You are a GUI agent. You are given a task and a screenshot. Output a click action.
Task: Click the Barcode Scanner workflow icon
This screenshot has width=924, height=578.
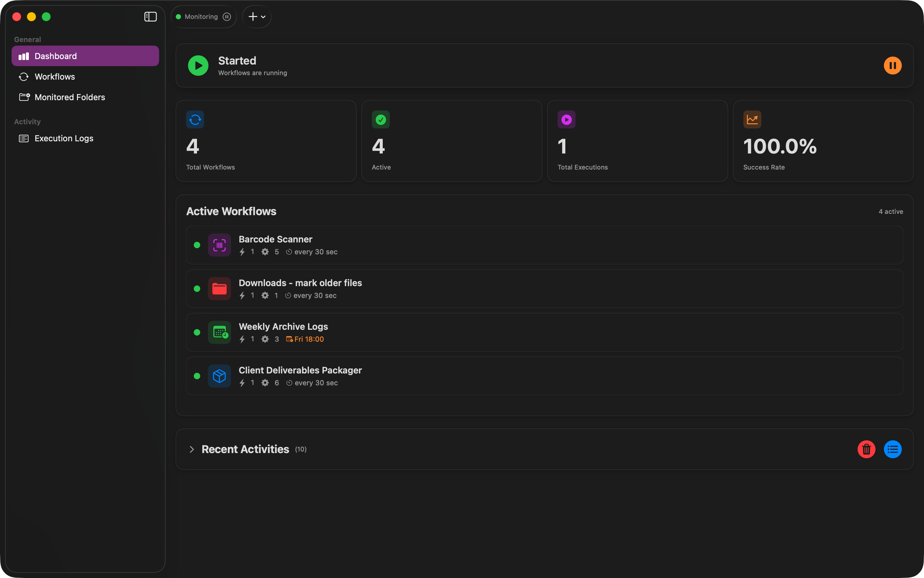pos(219,245)
